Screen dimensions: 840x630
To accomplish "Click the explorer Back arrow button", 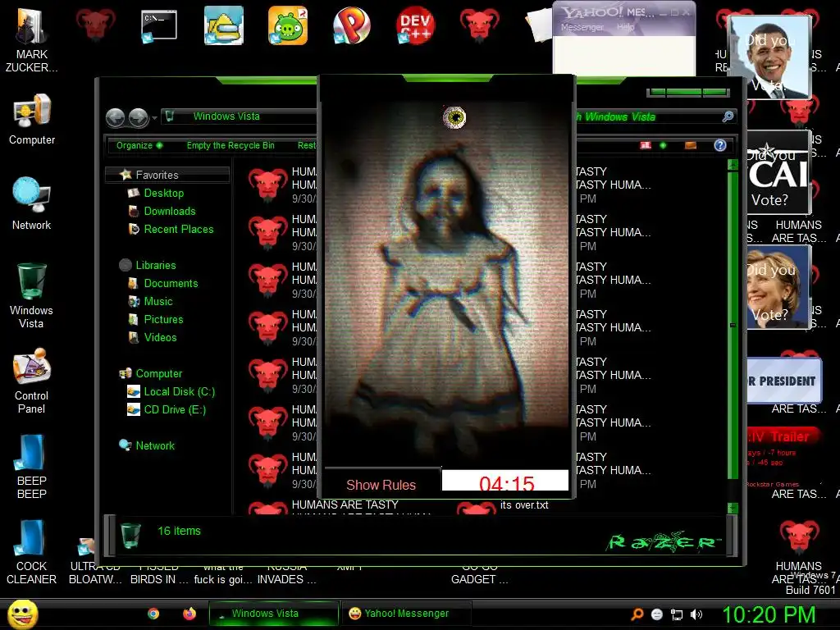I will click(x=115, y=117).
